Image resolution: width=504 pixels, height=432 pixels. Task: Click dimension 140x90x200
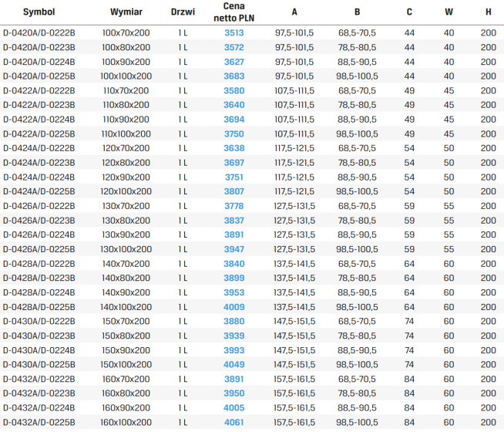click(126, 292)
